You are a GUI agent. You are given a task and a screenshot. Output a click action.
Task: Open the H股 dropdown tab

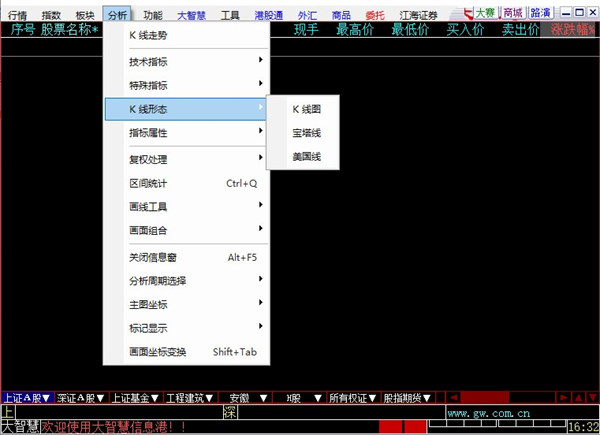coord(298,398)
